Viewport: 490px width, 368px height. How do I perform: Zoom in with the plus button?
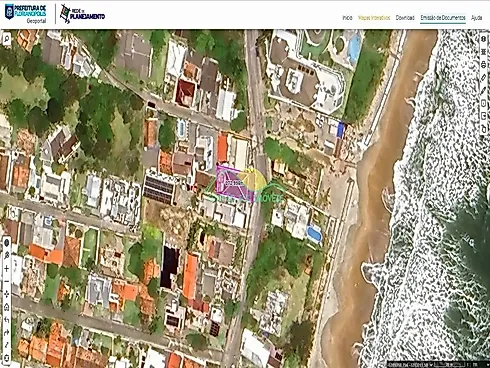point(6,269)
